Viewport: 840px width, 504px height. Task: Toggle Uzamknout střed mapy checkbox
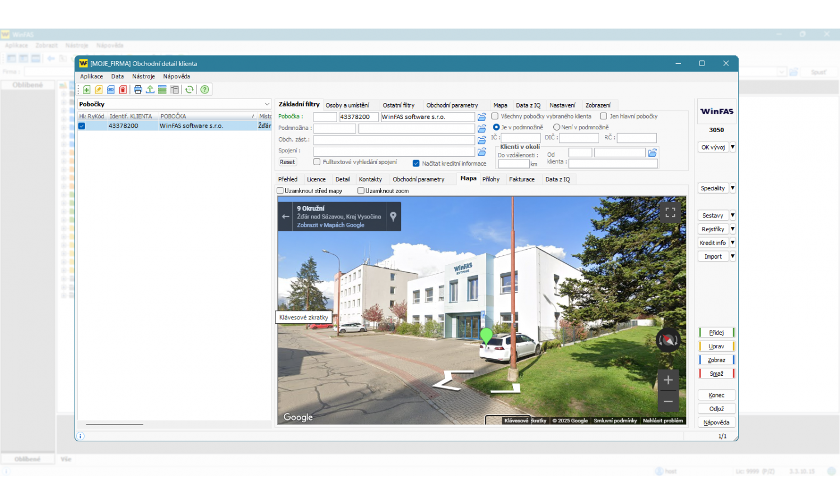281,191
